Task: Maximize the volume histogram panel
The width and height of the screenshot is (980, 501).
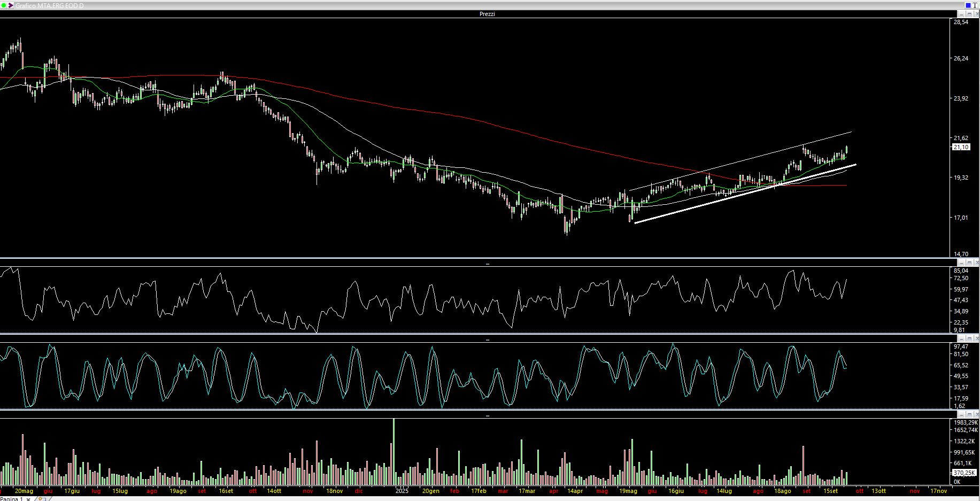Action: pos(969,415)
